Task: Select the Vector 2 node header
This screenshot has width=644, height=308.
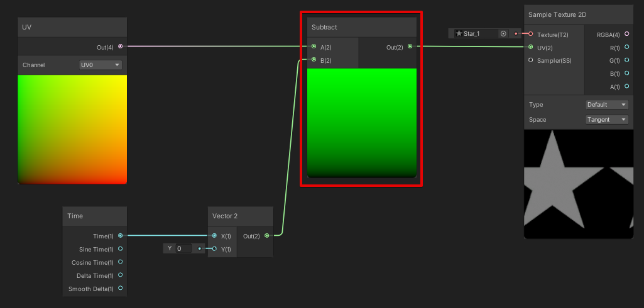Action: pos(241,216)
